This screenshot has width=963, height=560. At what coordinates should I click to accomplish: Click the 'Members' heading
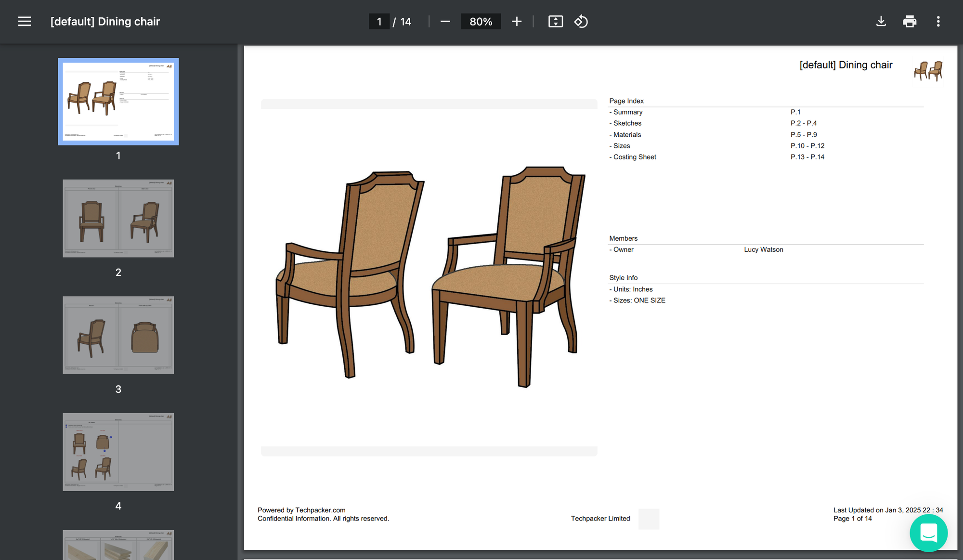tap(623, 238)
